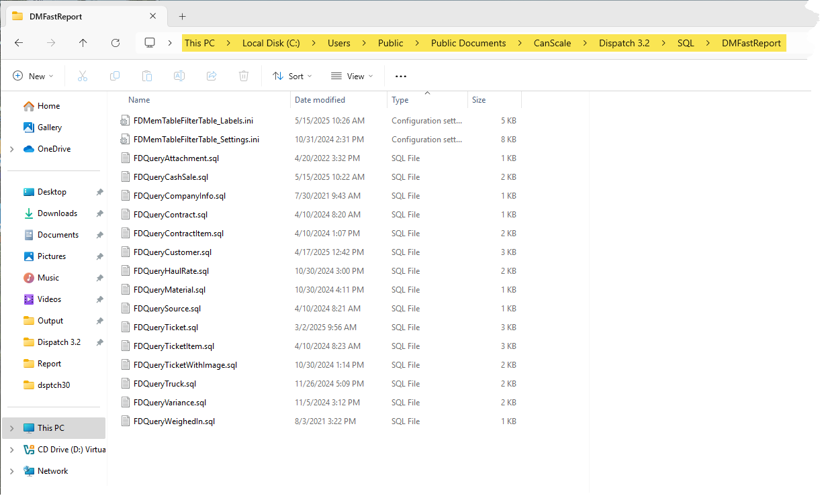Click the CanScale breadcrumb in address bar
The image size is (824, 504).
[x=552, y=43]
